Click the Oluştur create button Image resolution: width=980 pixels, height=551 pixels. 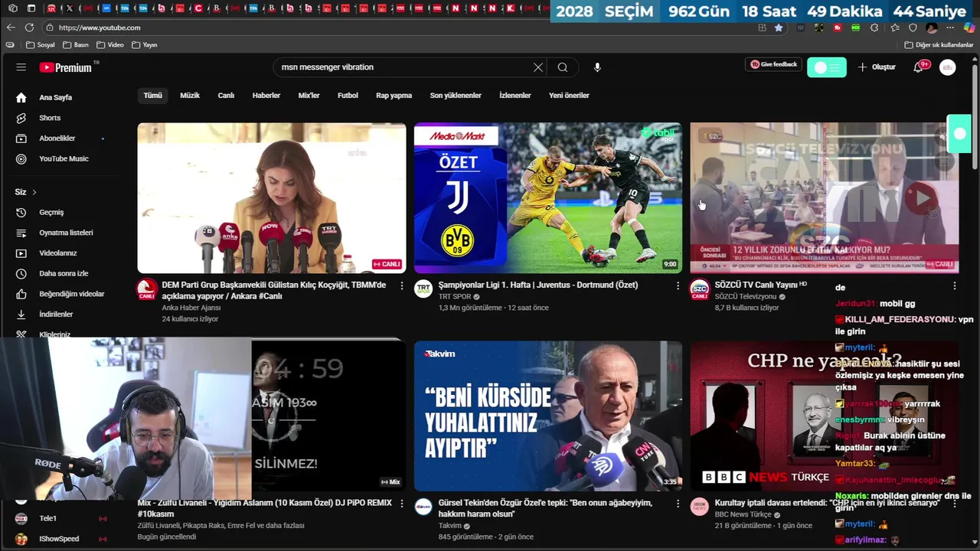point(877,67)
